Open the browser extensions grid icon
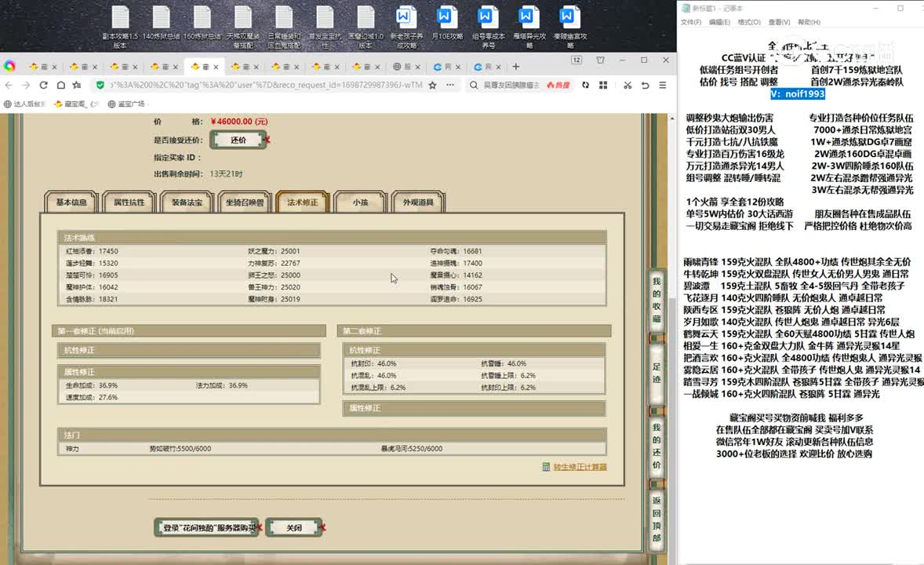The width and height of the screenshot is (924, 565). [603, 85]
